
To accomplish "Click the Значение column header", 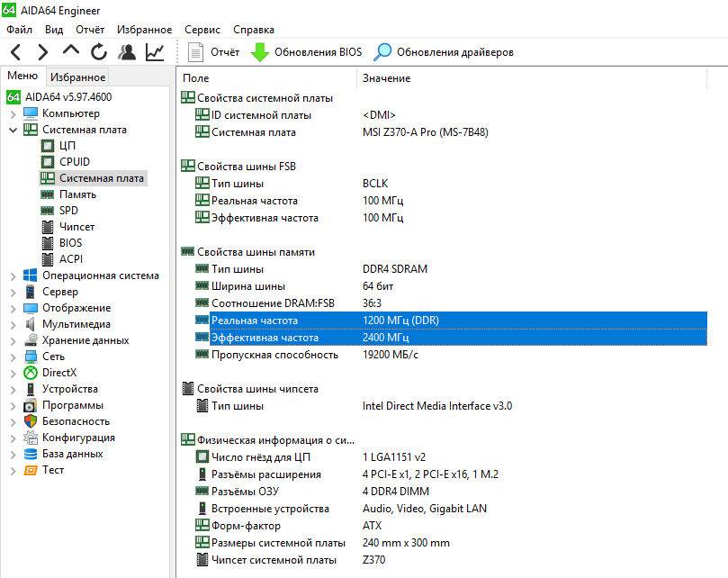I will click(386, 78).
